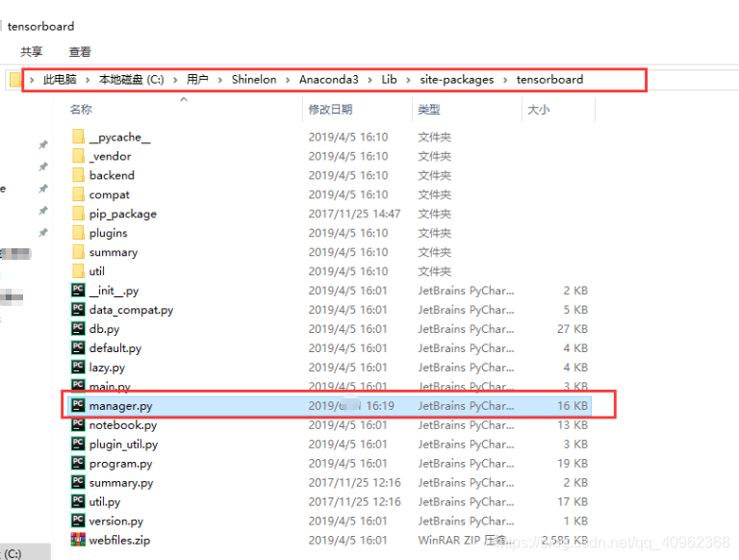Click the PyCharm icon of version.py
Screen dimensions: 739x560
click(x=78, y=521)
